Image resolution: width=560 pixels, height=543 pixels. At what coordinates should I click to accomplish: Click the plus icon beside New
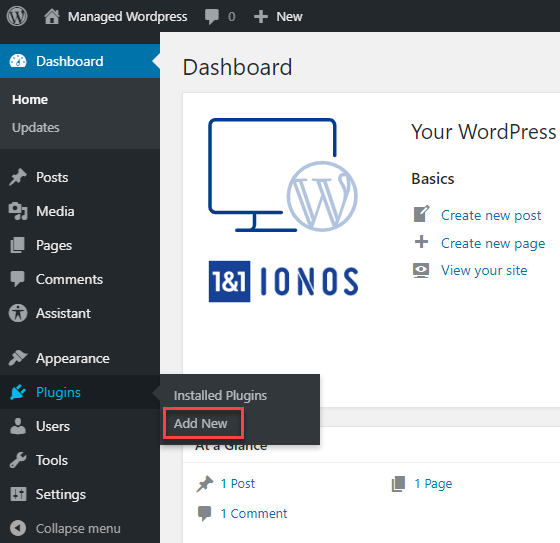pos(261,16)
